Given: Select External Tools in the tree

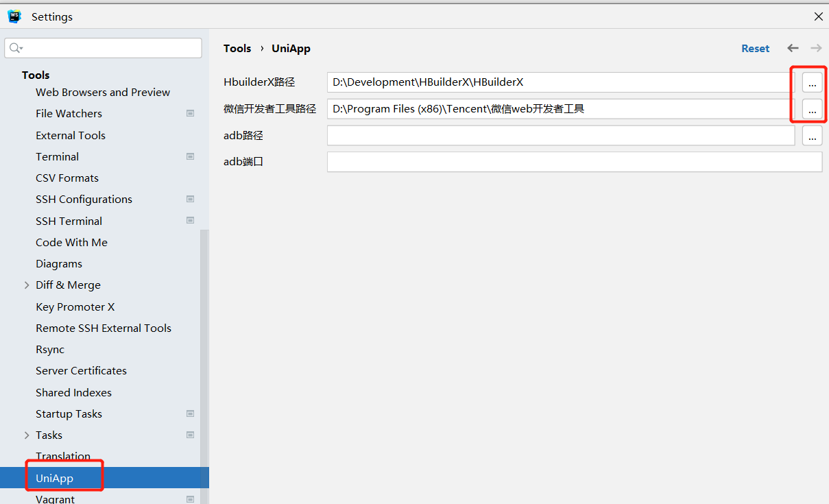Looking at the screenshot, I should (71, 135).
